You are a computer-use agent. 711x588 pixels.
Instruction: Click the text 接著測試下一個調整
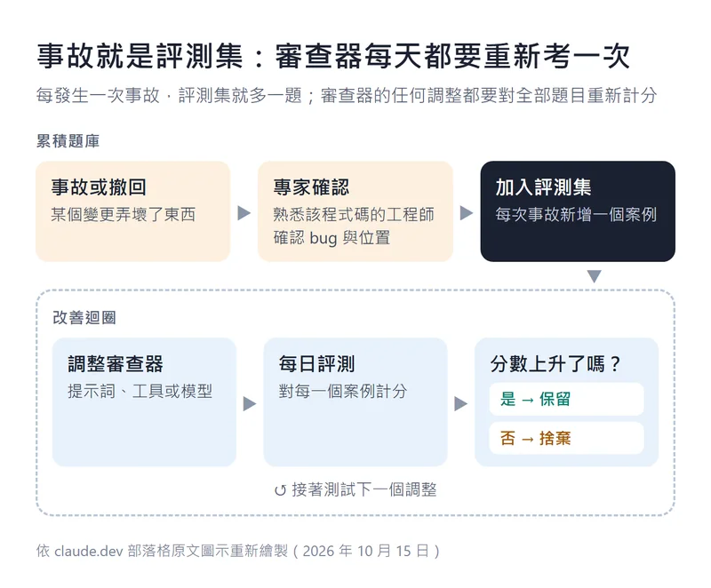pos(364,489)
